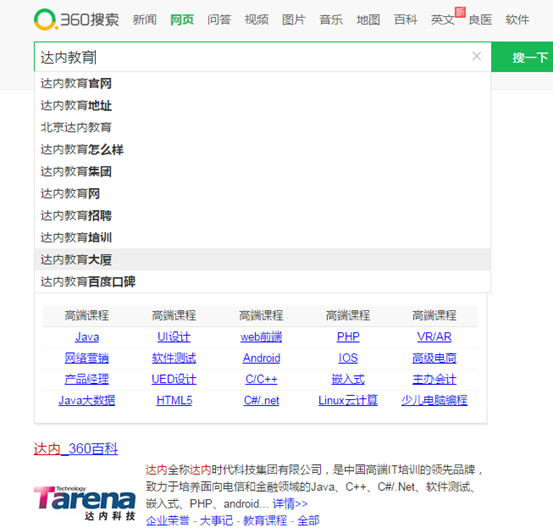This screenshot has width=553, height=528.
Task: Open the Java course link
Action: [x=87, y=337]
